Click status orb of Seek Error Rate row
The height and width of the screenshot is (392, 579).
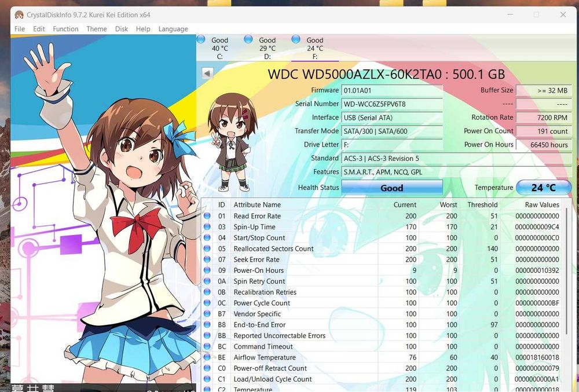coord(207,259)
